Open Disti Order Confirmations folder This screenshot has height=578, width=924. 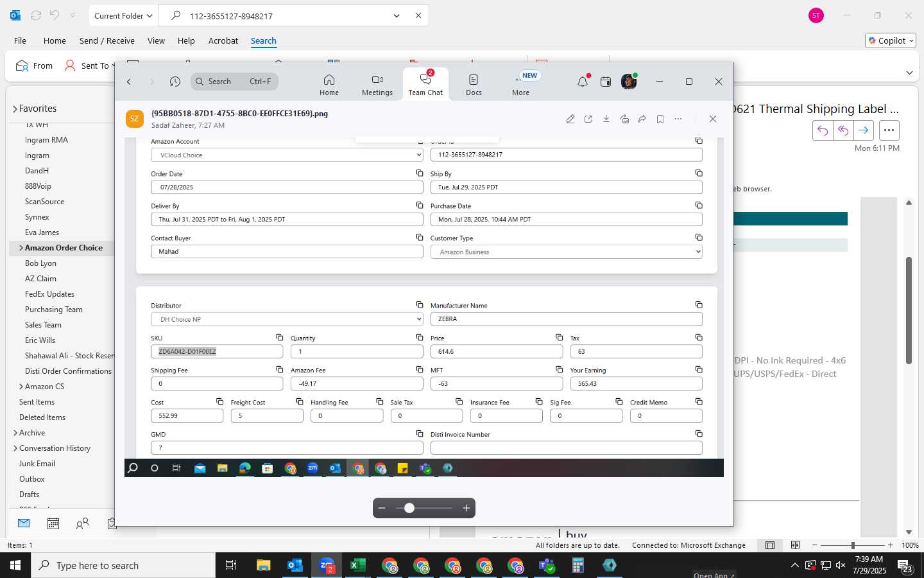click(68, 371)
